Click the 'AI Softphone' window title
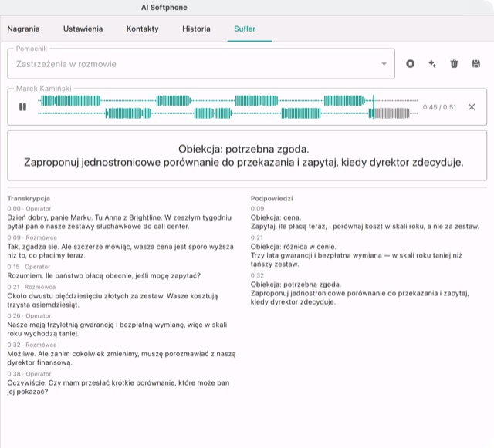494x448 pixels. pyautogui.click(x=164, y=8)
